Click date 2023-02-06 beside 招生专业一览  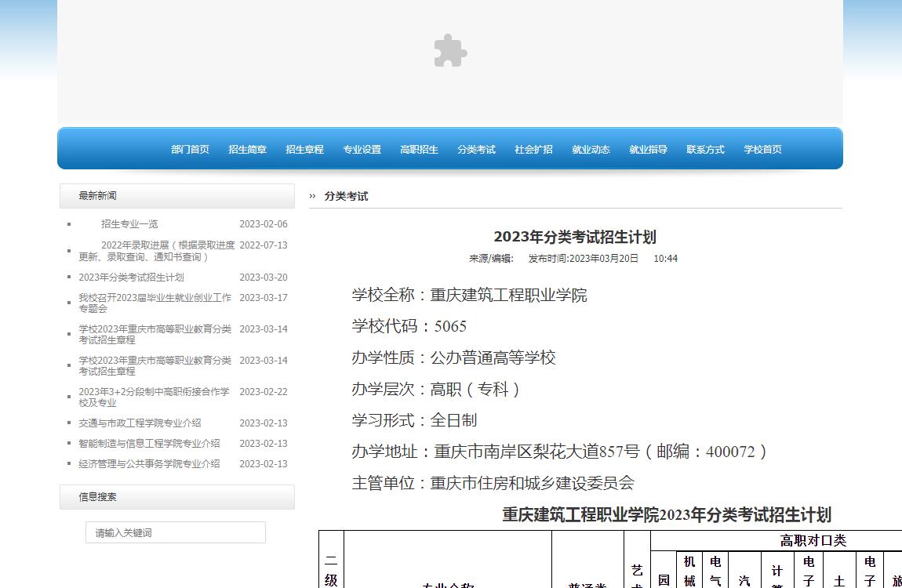pyautogui.click(x=264, y=224)
